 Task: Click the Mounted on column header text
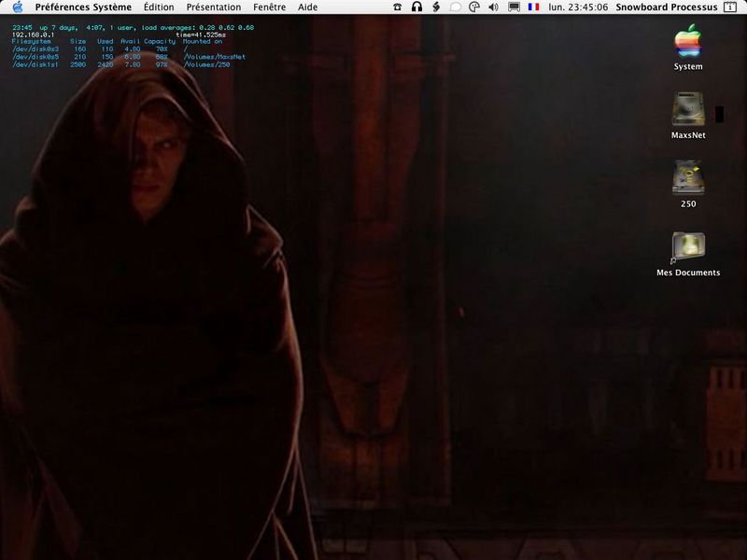(203, 41)
